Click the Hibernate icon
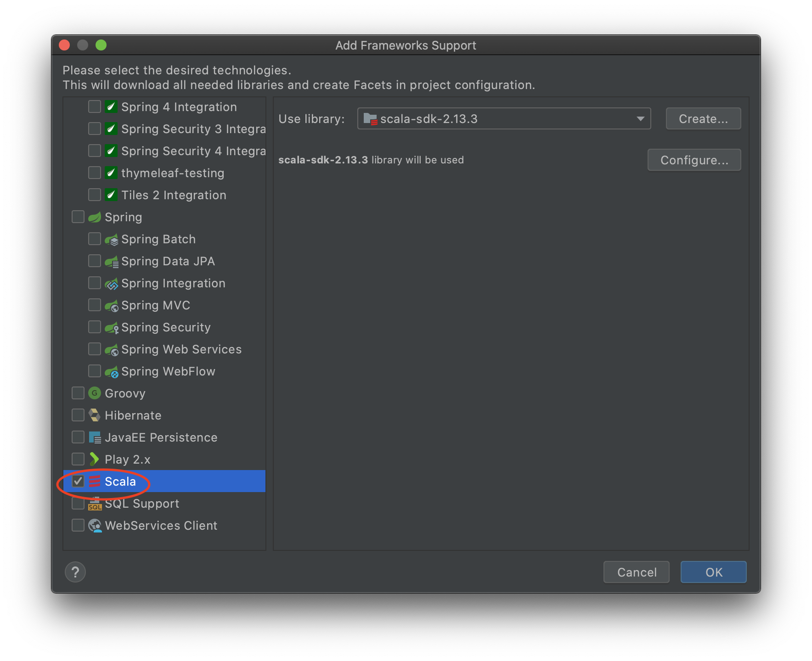This screenshot has width=812, height=661. pyautogui.click(x=94, y=415)
